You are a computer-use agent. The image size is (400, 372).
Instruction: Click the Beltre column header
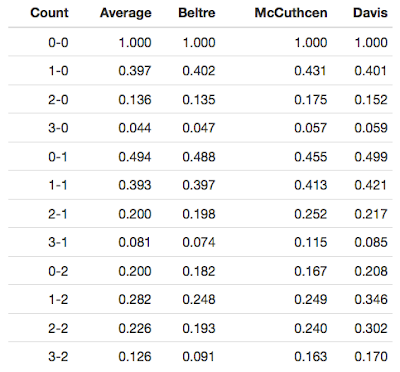pos(197,13)
